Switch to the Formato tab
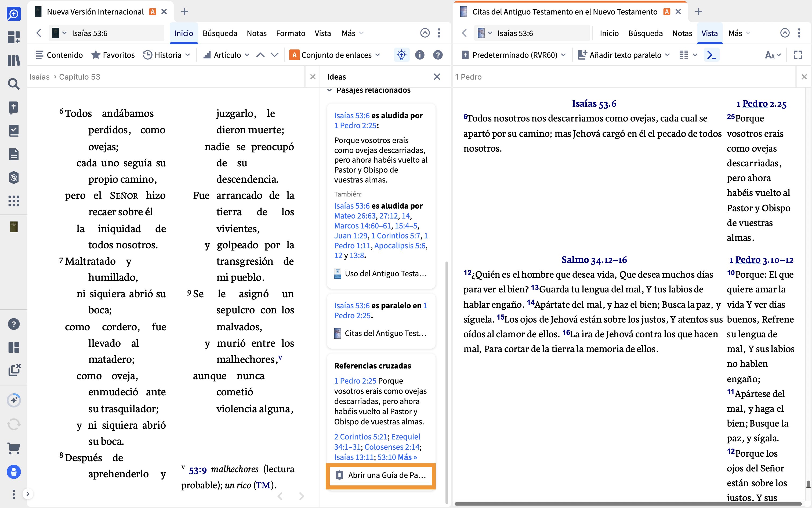The image size is (812, 508). (x=291, y=33)
